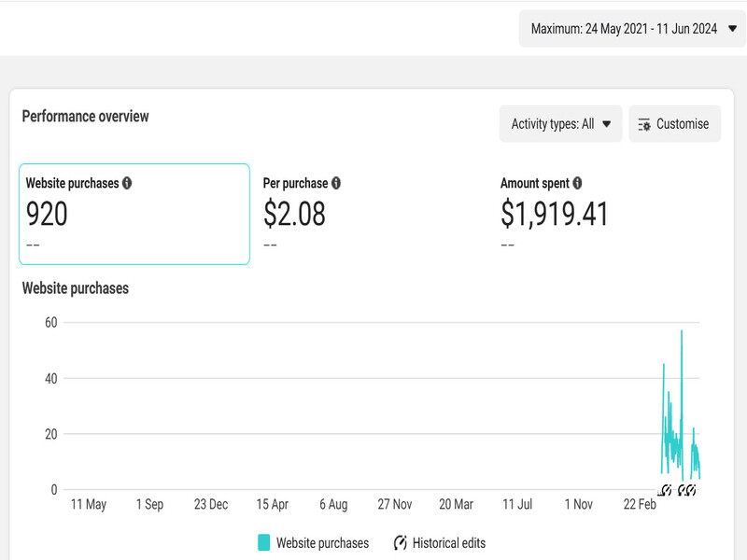Click the settings icon on Customise button
This screenshot has height=560, width=747.
[644, 124]
